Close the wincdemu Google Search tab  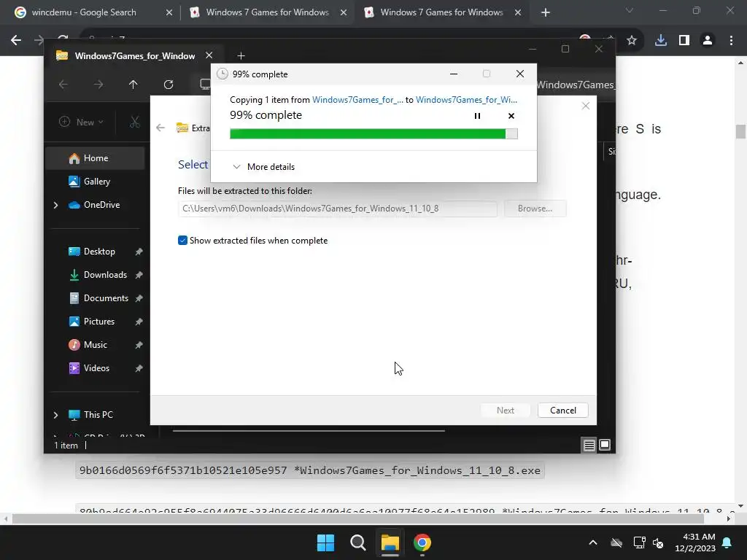[x=169, y=12]
